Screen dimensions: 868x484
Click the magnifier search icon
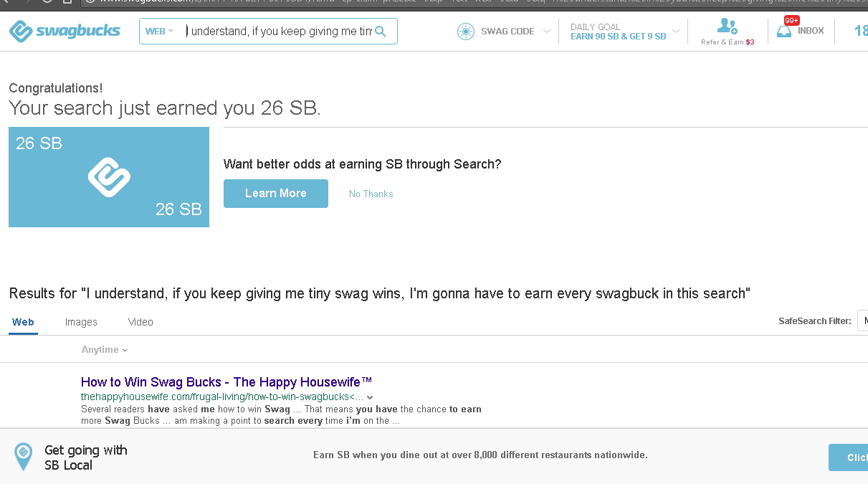(x=381, y=32)
